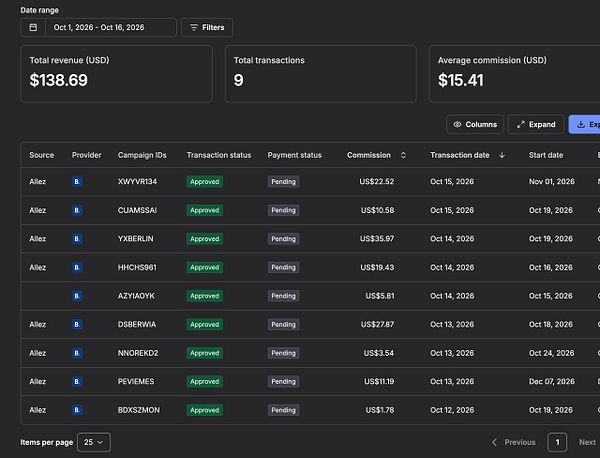600x458 pixels.
Task: Click provider icon in XWYVR134 row
Action: coord(77,181)
